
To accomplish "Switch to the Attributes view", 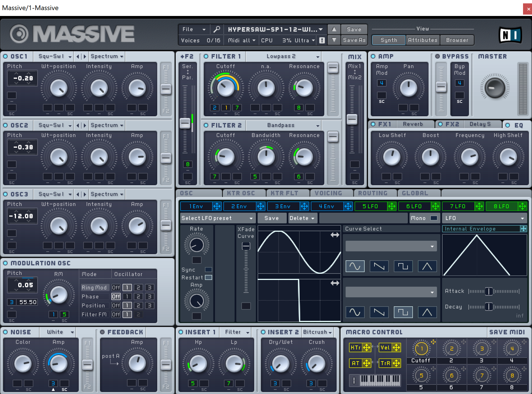I will tap(423, 40).
